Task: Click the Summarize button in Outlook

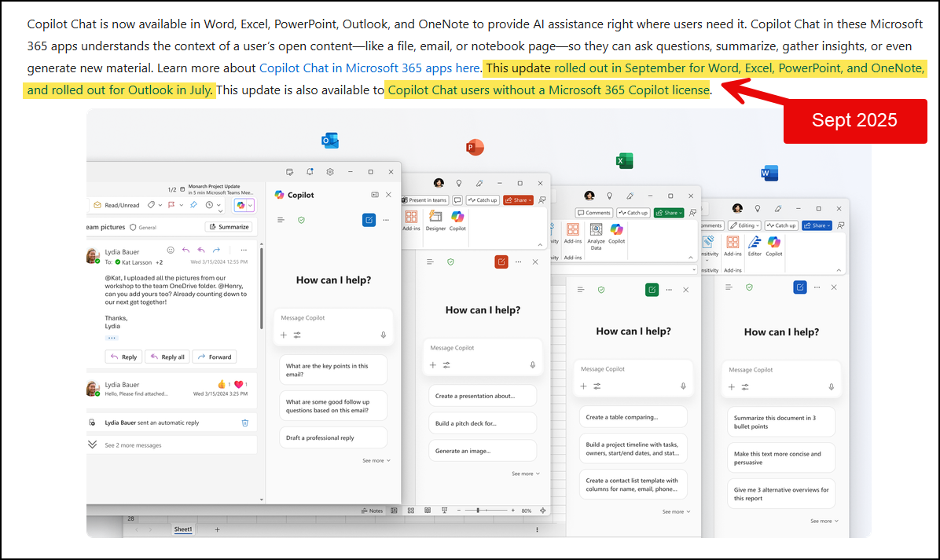Action: (x=229, y=226)
